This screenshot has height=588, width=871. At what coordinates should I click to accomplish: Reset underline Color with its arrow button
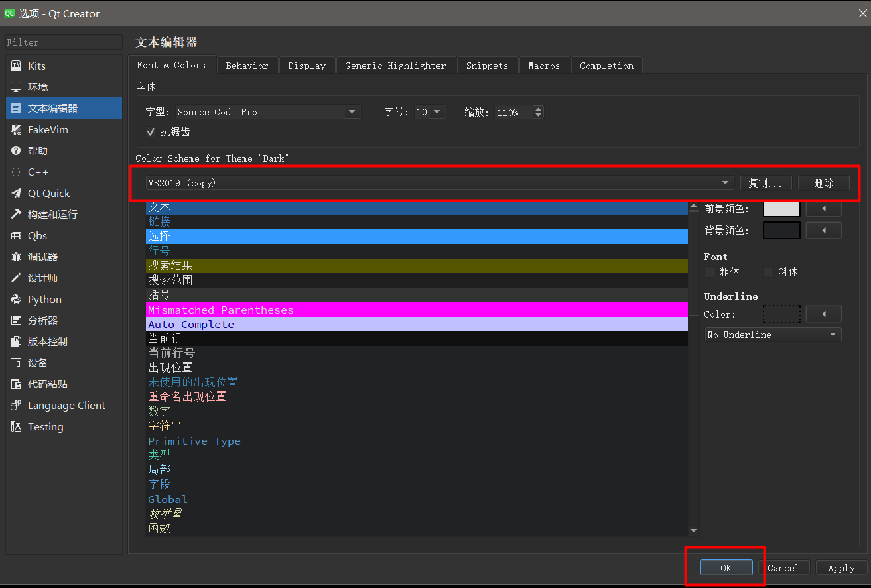824,314
